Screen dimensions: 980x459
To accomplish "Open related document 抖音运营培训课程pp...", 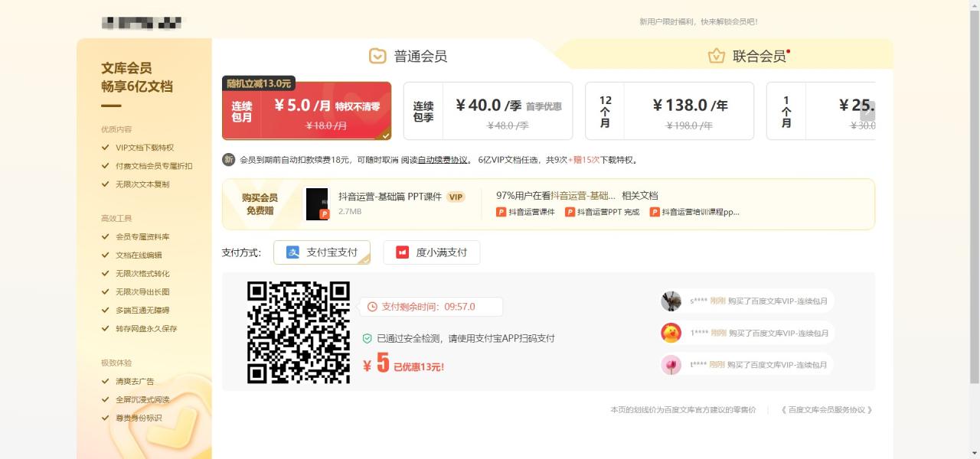I will point(701,212).
